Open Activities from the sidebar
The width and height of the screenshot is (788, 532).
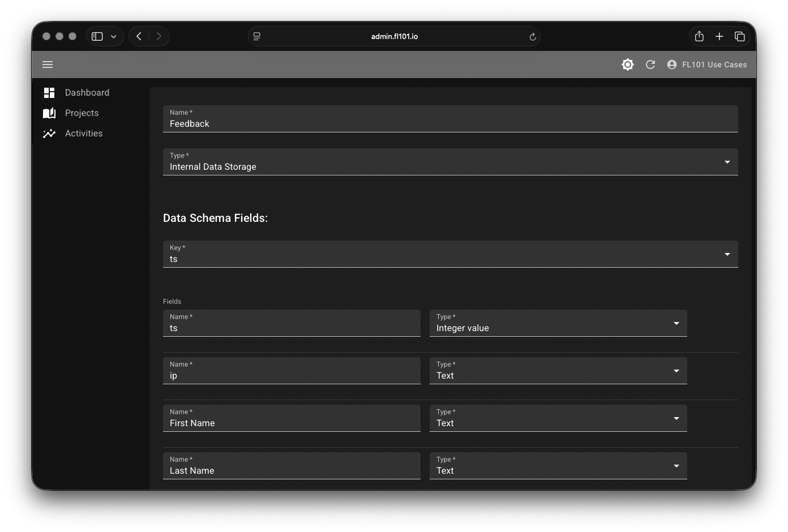[83, 134]
